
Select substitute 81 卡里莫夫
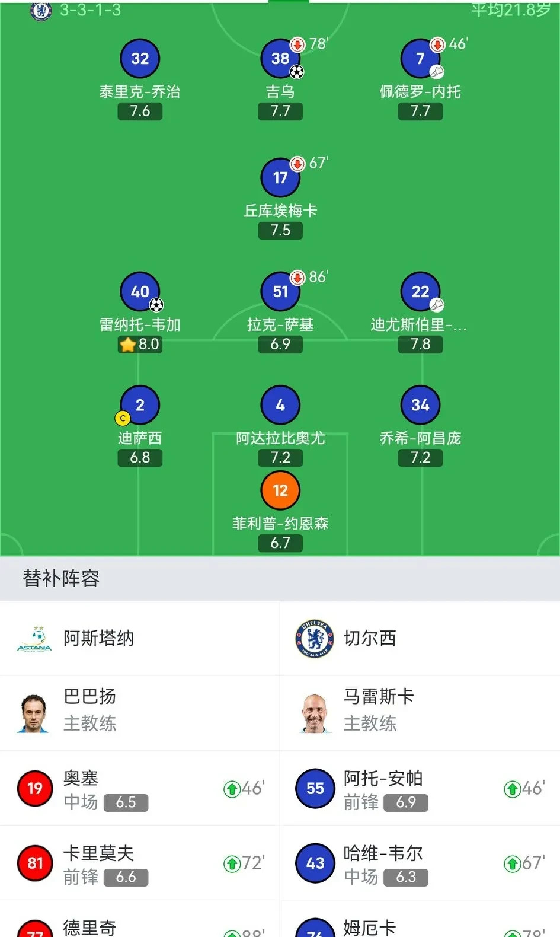pyautogui.click(x=140, y=863)
